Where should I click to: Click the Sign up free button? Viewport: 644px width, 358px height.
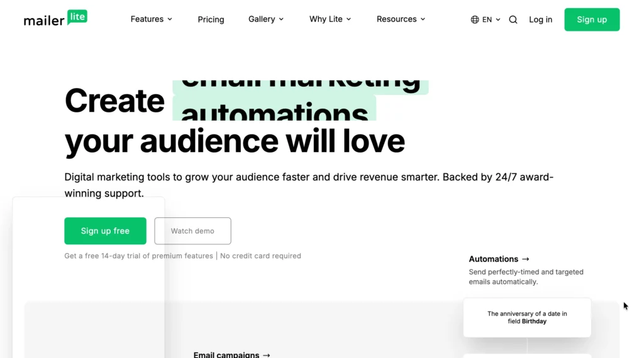(105, 231)
